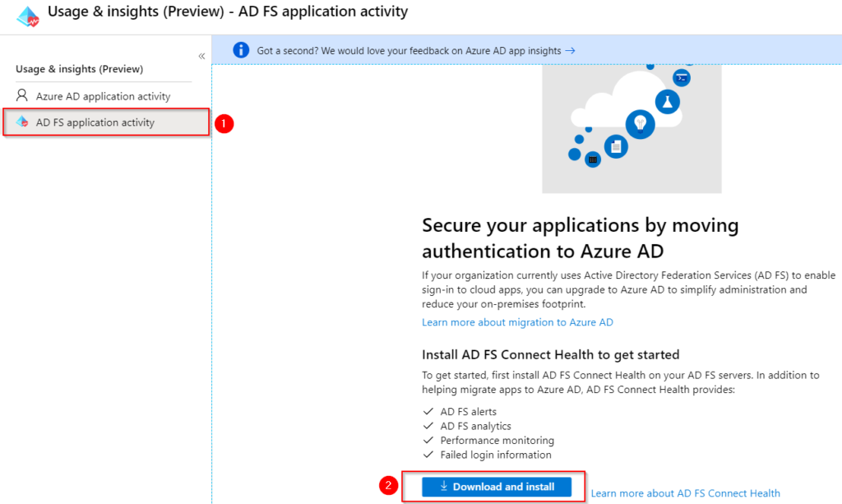Open Learn more about migration to Azure AD

tap(517, 322)
